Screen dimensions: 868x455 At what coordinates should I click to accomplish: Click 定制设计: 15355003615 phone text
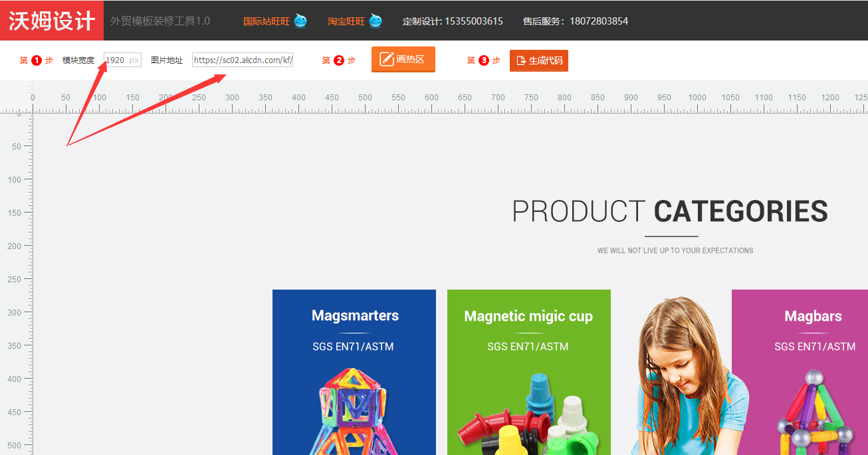453,21
